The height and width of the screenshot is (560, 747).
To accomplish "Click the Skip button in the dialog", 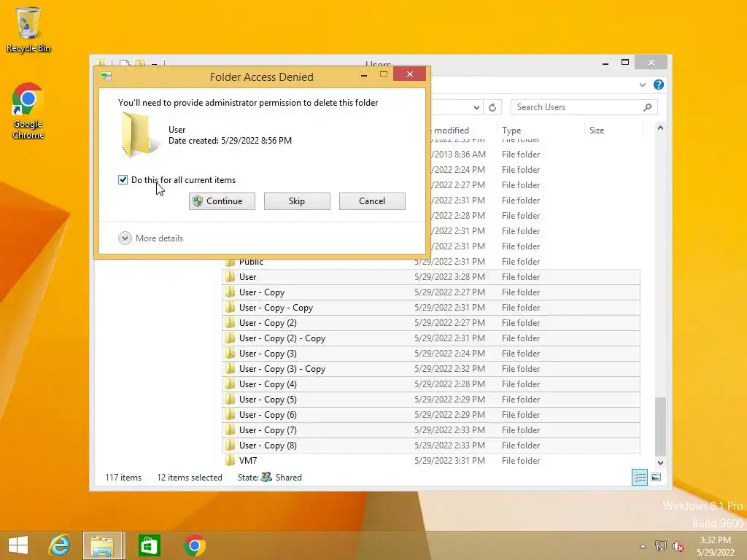I will 297,201.
